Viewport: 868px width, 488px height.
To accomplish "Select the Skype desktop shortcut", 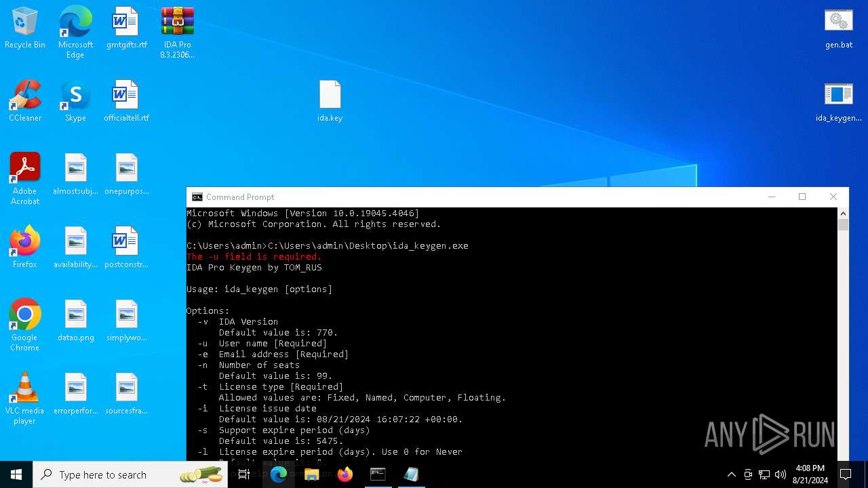I will click(x=75, y=102).
